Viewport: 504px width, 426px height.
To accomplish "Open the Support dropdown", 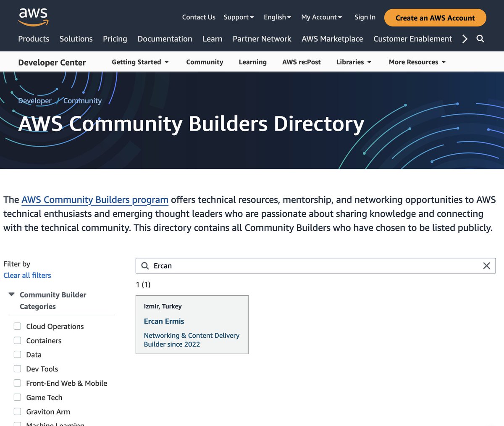I will pos(239,17).
